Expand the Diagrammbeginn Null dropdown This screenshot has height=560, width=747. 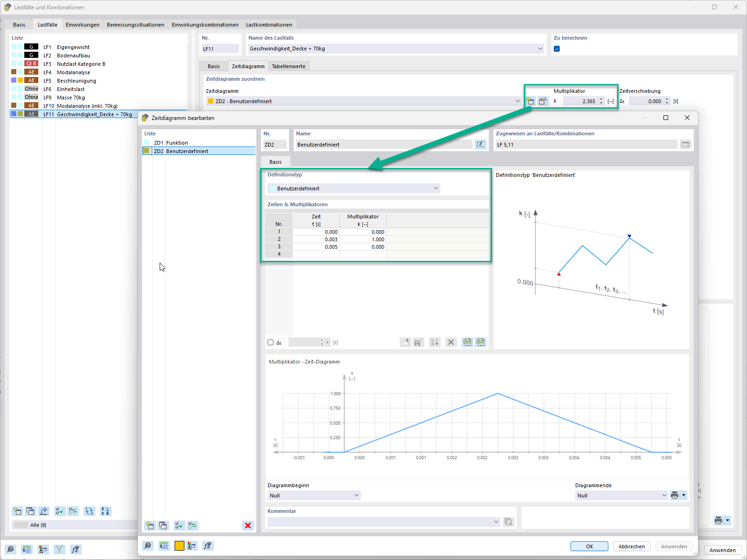coord(314,496)
